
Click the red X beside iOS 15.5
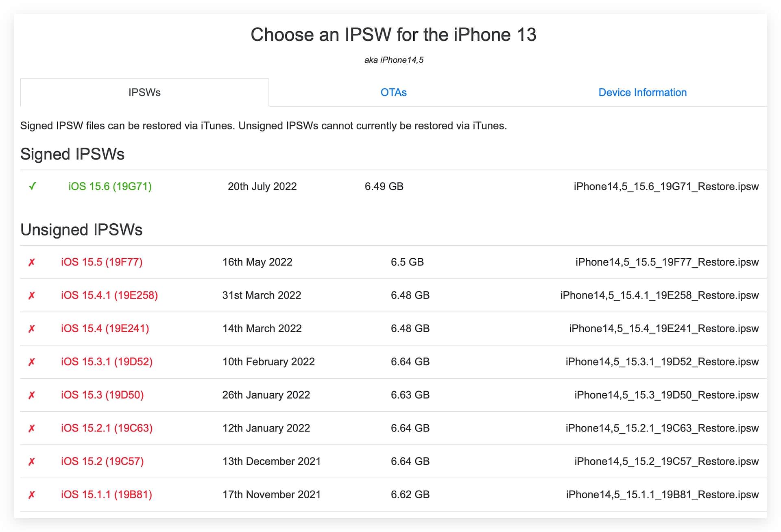[x=31, y=262]
